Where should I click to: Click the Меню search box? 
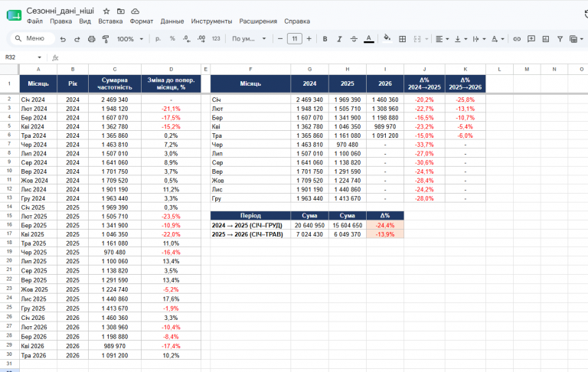33,38
